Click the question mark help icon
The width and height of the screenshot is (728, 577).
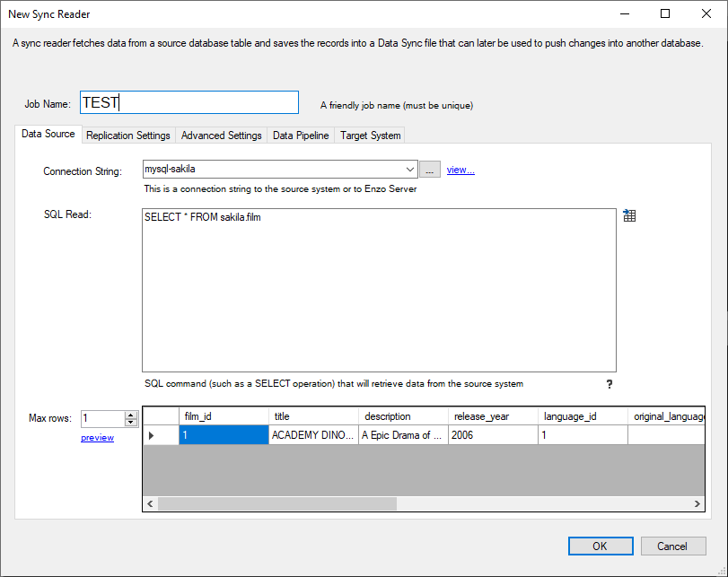tap(610, 384)
